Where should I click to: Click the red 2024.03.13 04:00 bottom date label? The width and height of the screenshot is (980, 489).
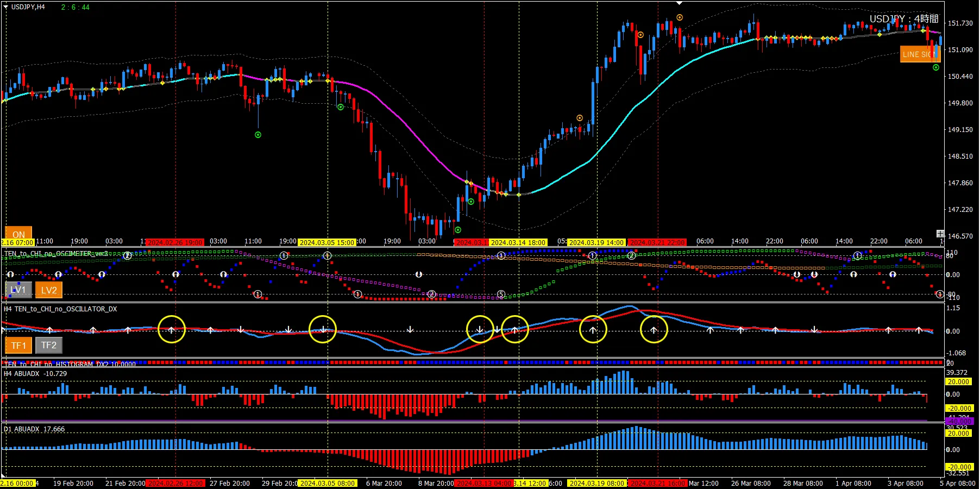484,483
